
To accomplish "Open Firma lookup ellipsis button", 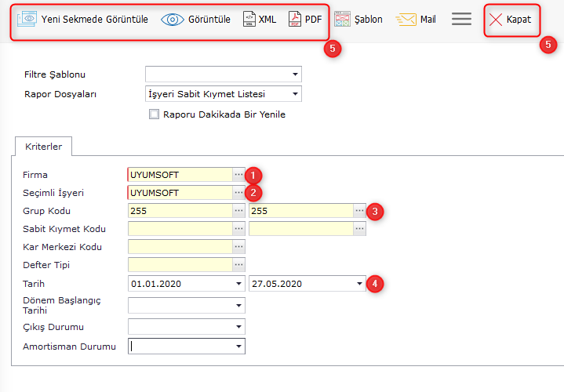I will [x=238, y=174].
